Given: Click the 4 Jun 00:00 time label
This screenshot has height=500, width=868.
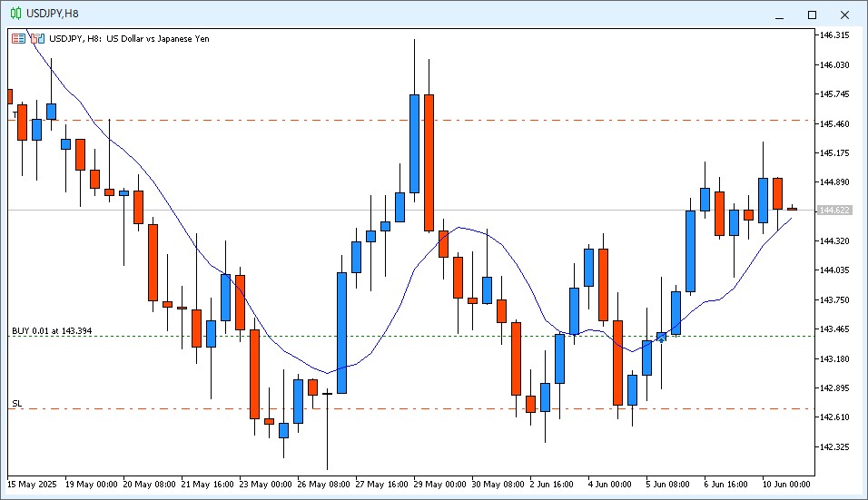Looking at the screenshot, I should click(x=610, y=485).
